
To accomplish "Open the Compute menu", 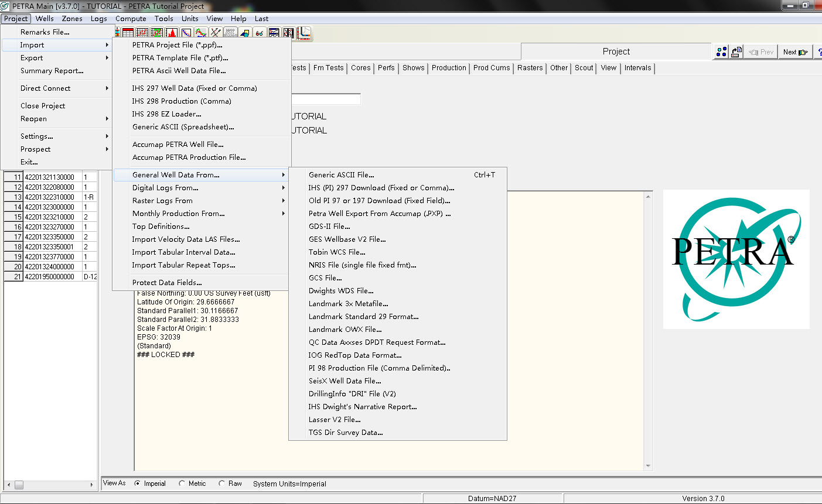I will (131, 19).
